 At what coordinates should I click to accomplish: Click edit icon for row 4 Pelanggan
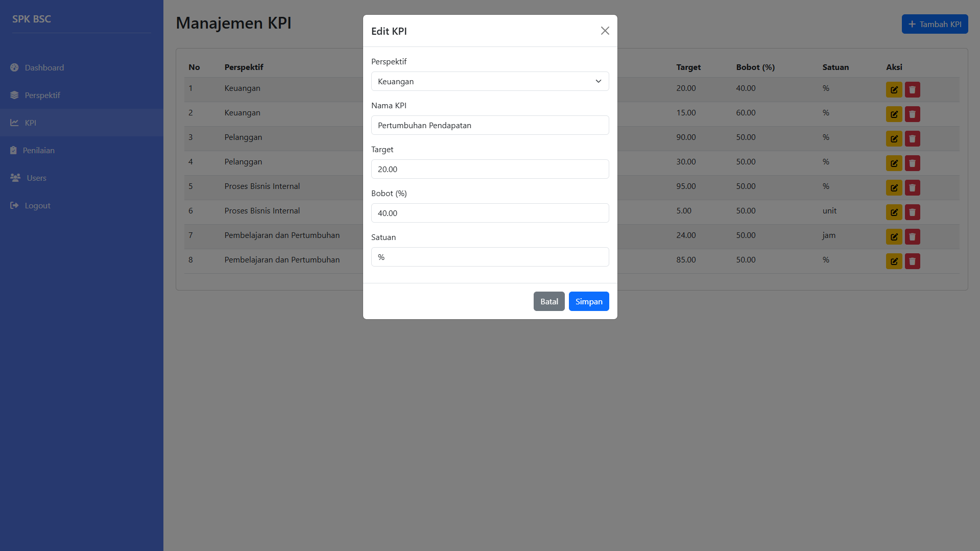(894, 163)
